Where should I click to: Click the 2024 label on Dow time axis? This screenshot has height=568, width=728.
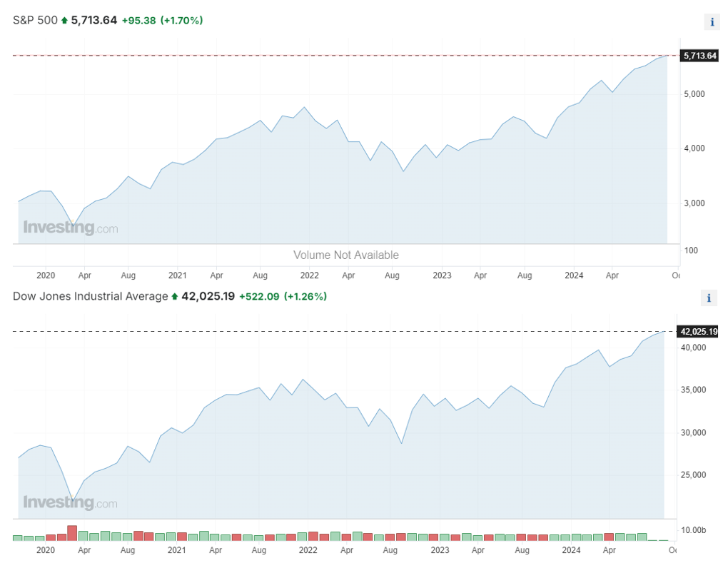click(x=571, y=550)
